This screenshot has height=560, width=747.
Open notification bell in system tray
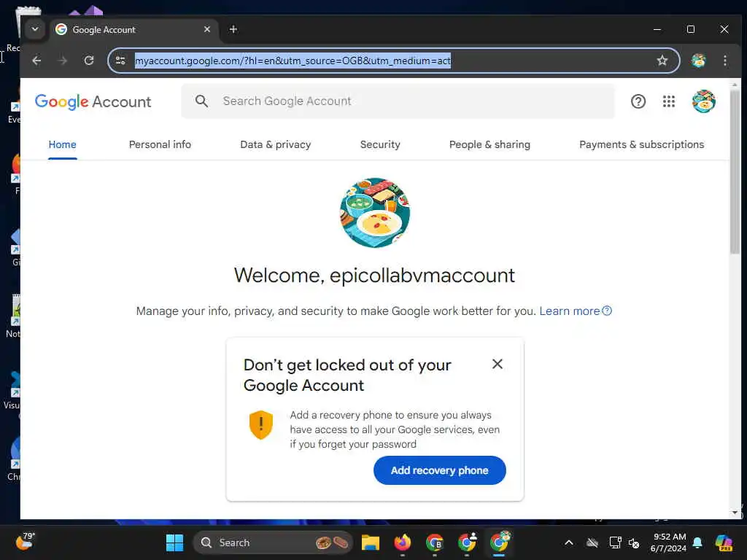point(697,542)
